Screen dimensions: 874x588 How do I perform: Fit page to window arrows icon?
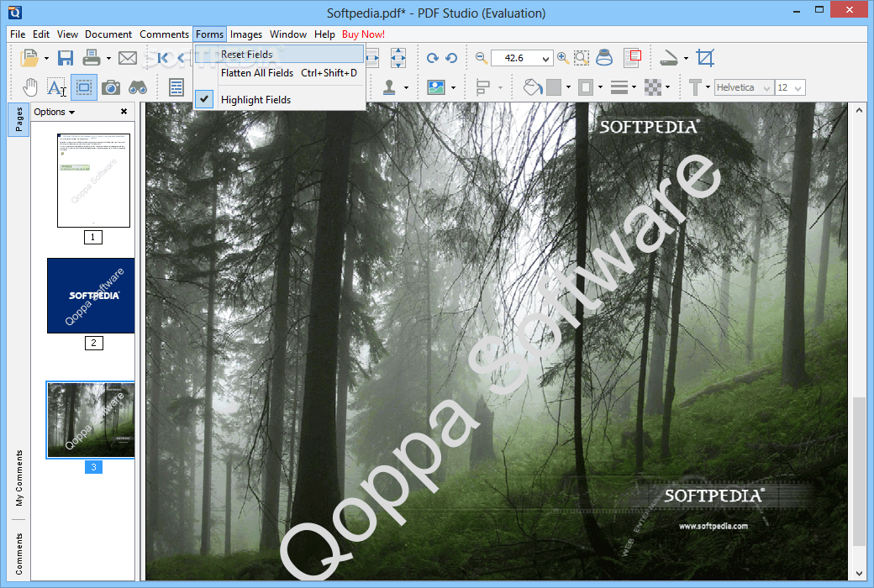coord(398,58)
